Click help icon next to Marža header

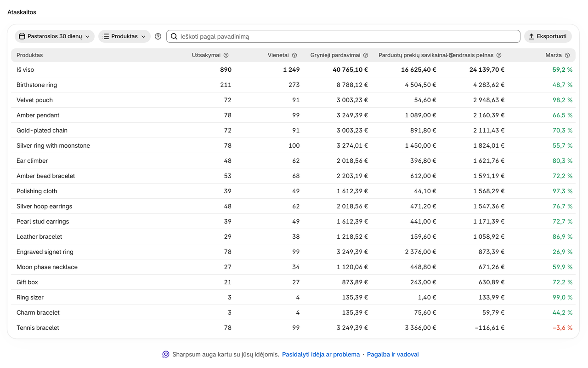click(567, 55)
